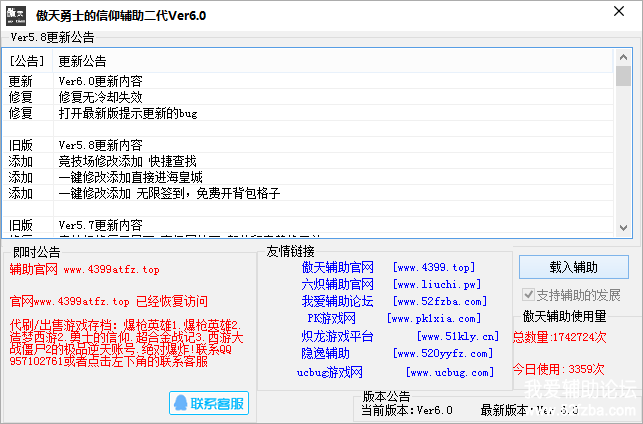Screen dimensions: 643x424
Task: Click the [公告] column header
Action: (27, 62)
